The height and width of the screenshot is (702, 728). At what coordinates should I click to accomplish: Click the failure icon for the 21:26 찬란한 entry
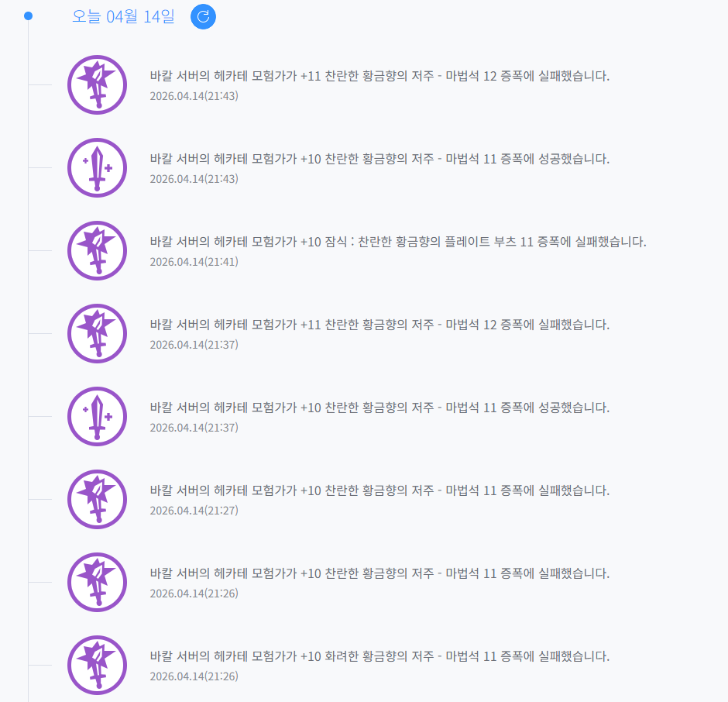(97, 582)
